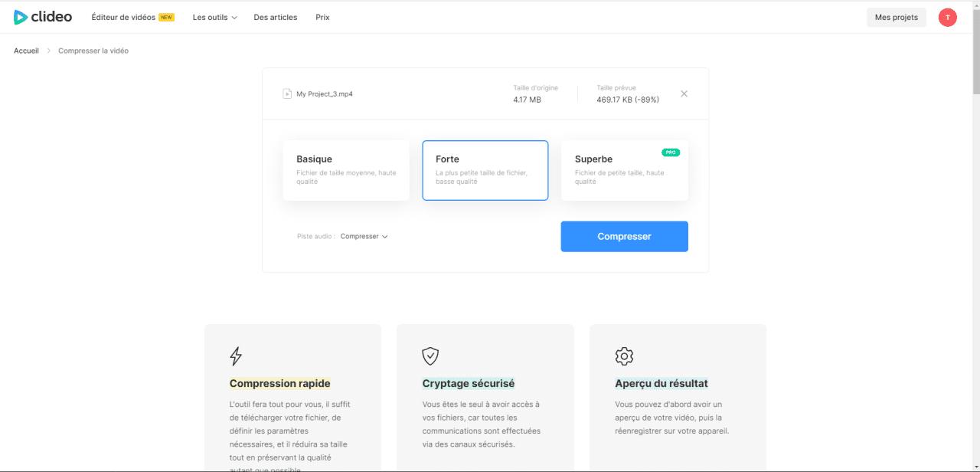
Task: Click the shield Cryptage sécurisé icon
Action: click(430, 356)
